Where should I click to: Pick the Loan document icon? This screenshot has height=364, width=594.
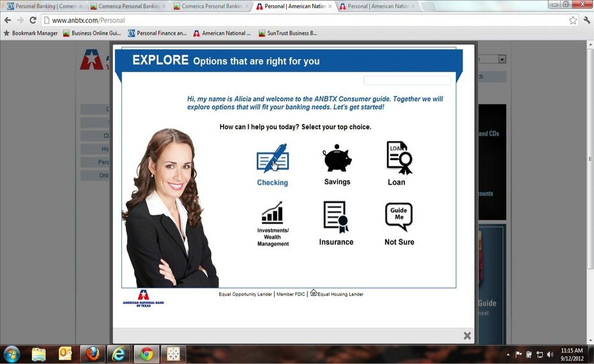(399, 158)
